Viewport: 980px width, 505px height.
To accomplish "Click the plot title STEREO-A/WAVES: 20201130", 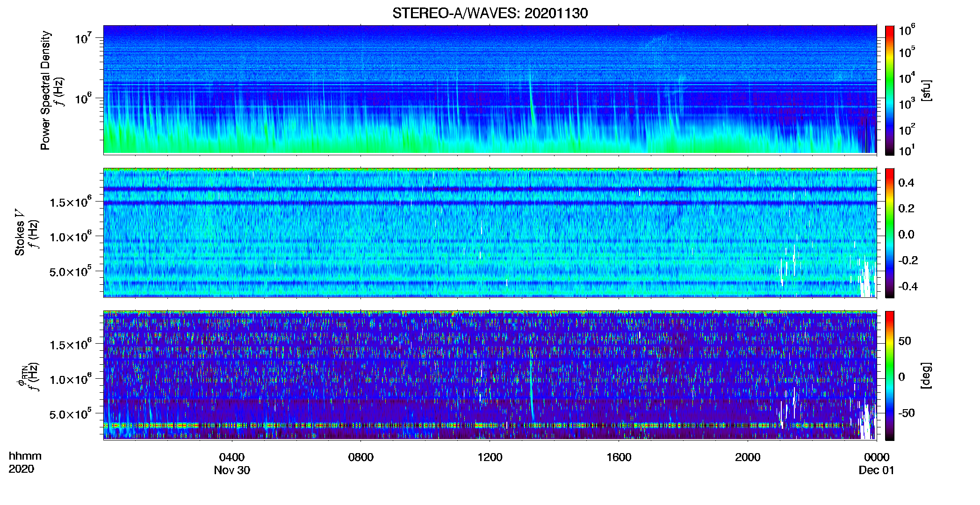I will coord(490,13).
